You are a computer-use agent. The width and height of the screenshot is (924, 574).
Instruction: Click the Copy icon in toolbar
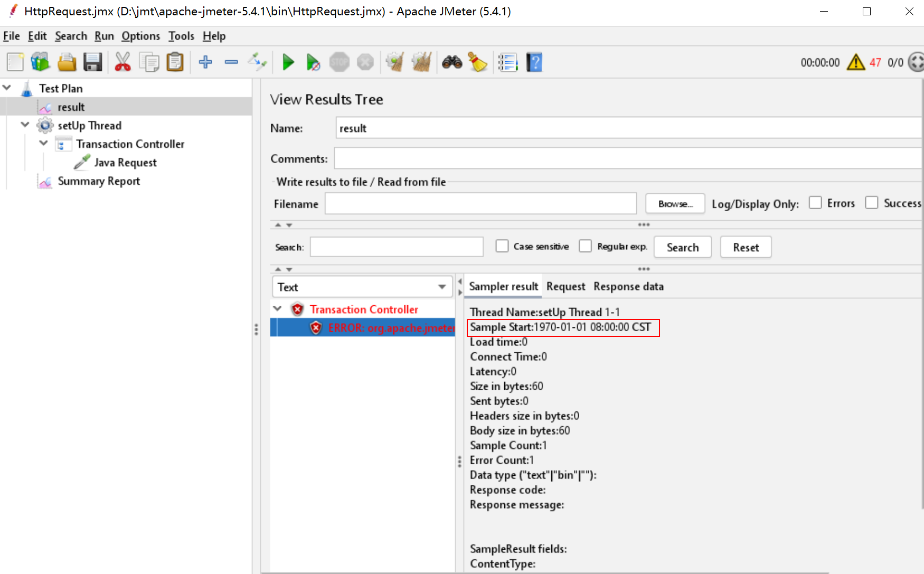149,62
